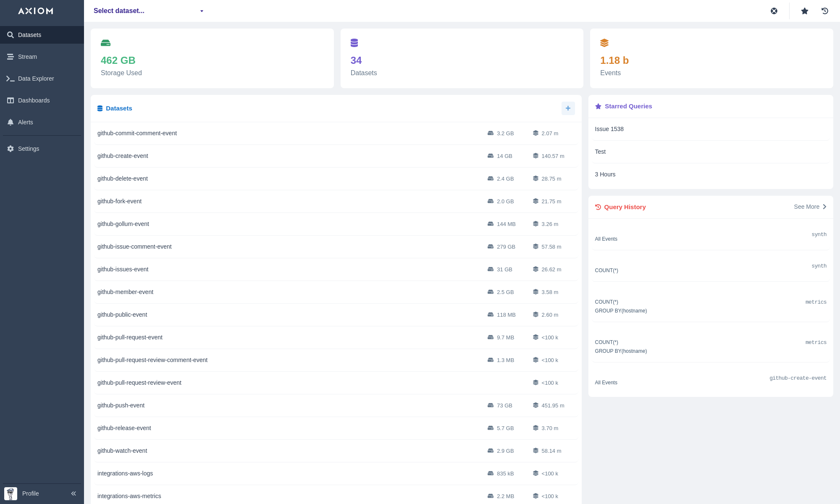Open starred query Issue 1538
840x504 pixels.
(x=609, y=129)
